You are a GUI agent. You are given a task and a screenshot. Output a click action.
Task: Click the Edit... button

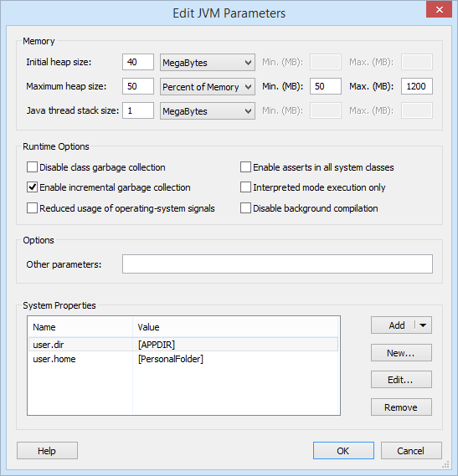(x=401, y=380)
